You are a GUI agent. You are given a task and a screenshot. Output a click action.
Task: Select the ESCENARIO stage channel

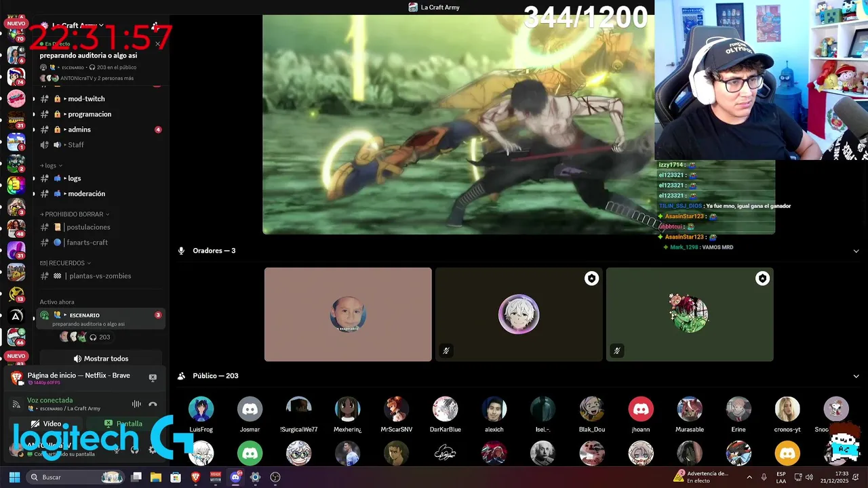coord(100,319)
